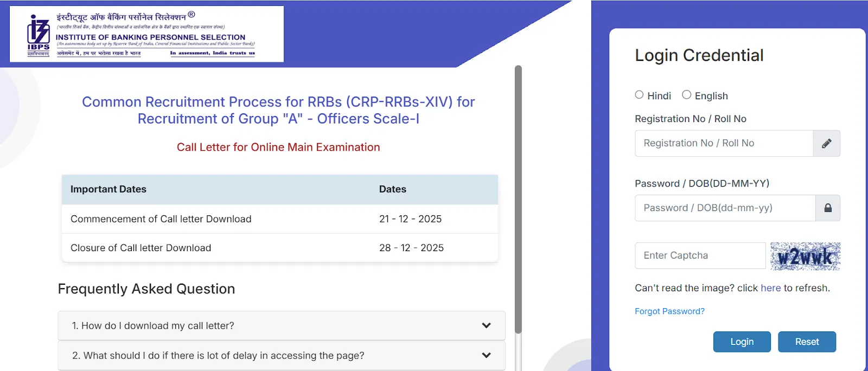Click the 'Important Dates' column header
Image resolution: width=868 pixels, height=371 pixels.
tap(108, 189)
